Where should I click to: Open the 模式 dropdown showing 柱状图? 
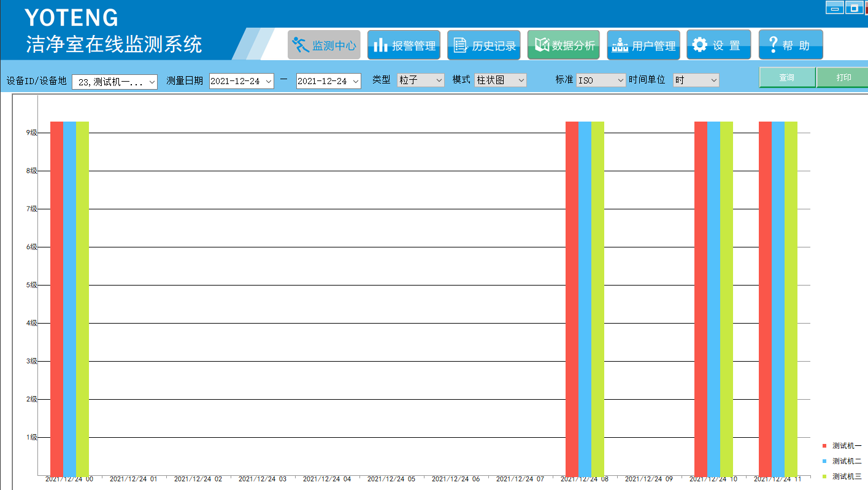[x=521, y=80]
